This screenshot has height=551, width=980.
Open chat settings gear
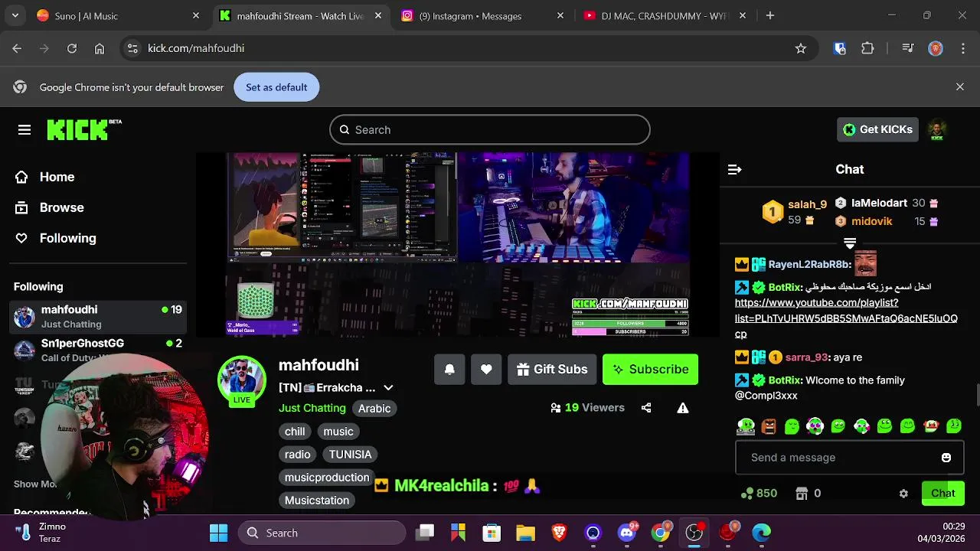[x=903, y=494]
